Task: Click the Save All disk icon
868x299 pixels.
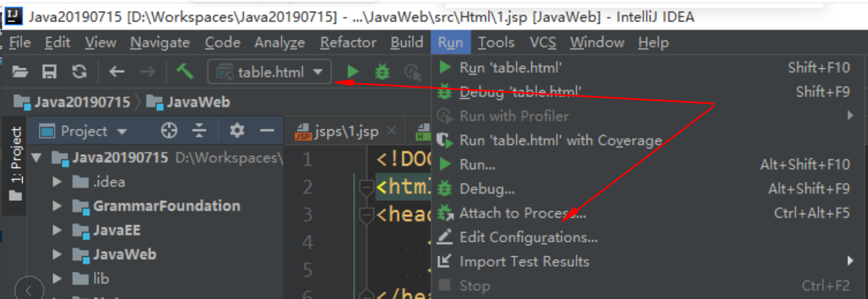Action: pos(50,72)
